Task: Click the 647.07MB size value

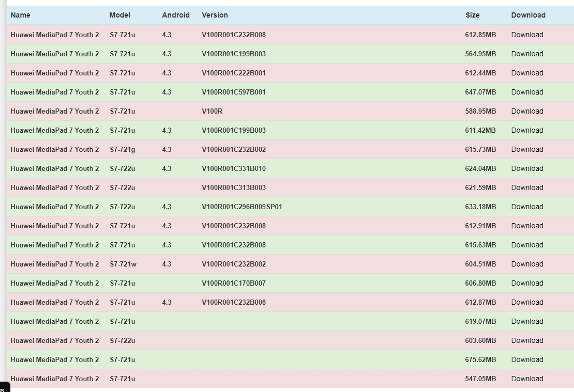Action: click(x=480, y=92)
